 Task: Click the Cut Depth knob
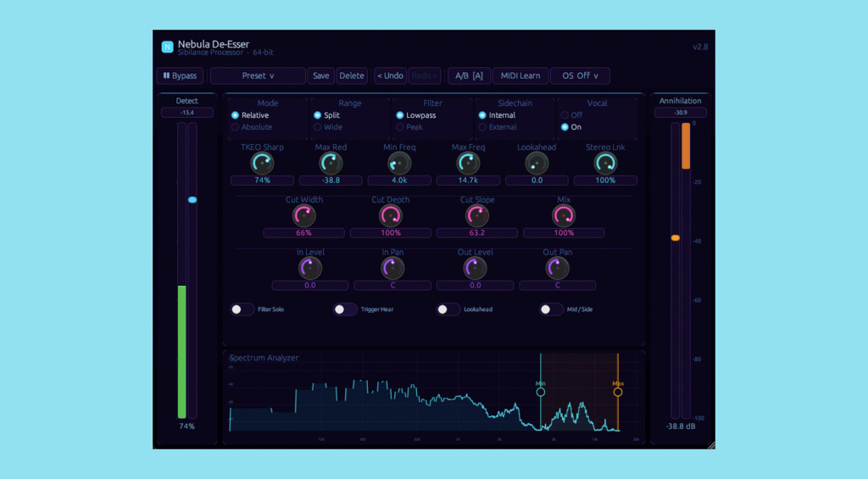tap(390, 216)
